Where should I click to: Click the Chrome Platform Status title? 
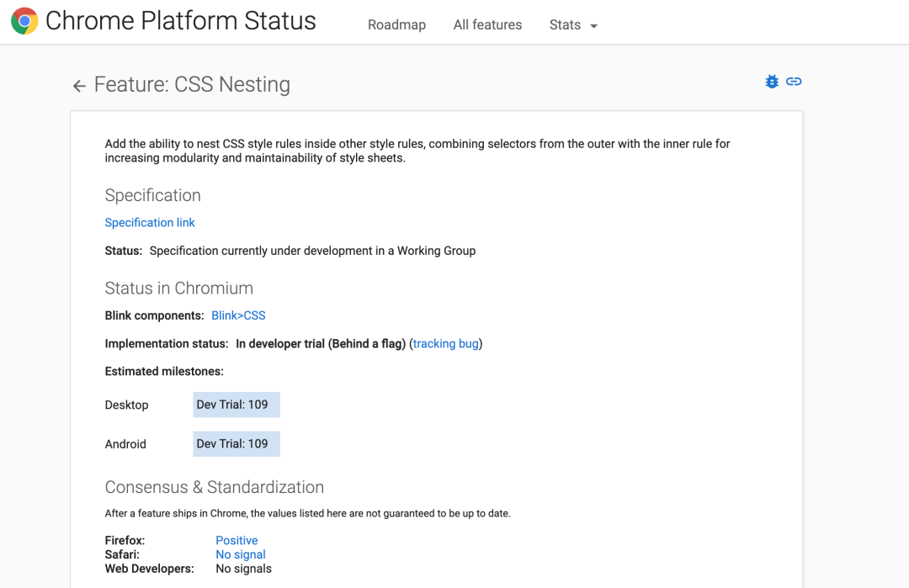tap(180, 21)
